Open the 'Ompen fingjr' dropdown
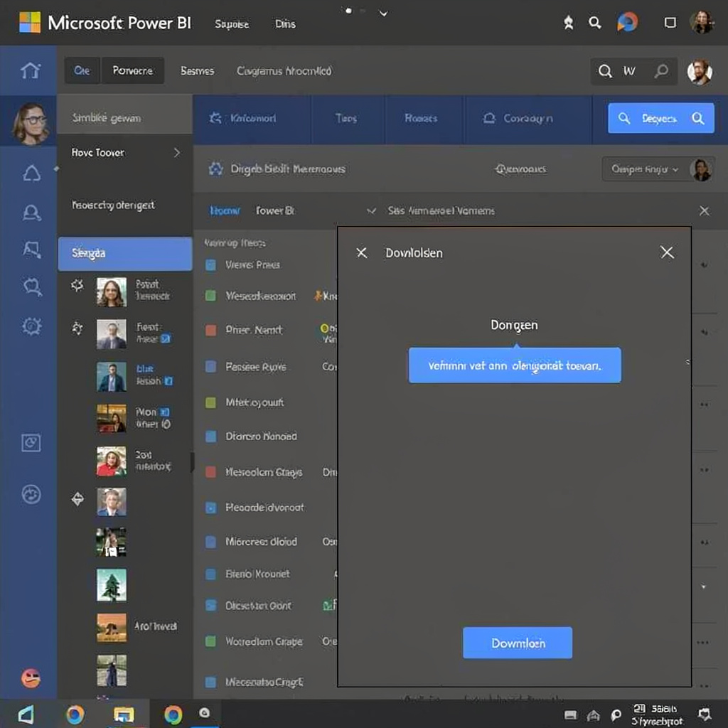Viewport: 728px width, 728px height. click(x=645, y=169)
